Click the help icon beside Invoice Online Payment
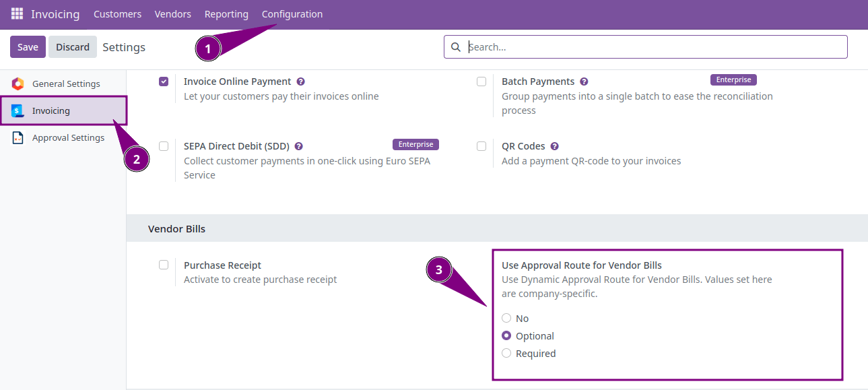The image size is (868, 390). [x=300, y=81]
